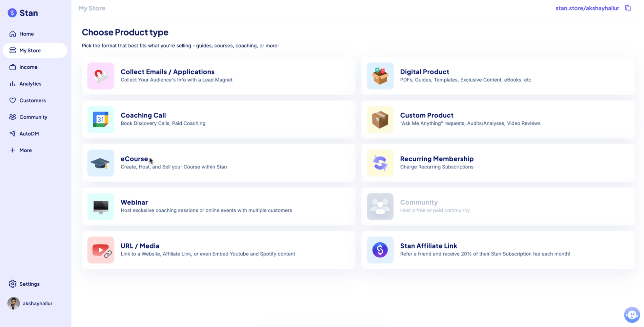Screen dimensions: 644x327
Task: Click the copy store link icon
Action: click(x=628, y=8)
